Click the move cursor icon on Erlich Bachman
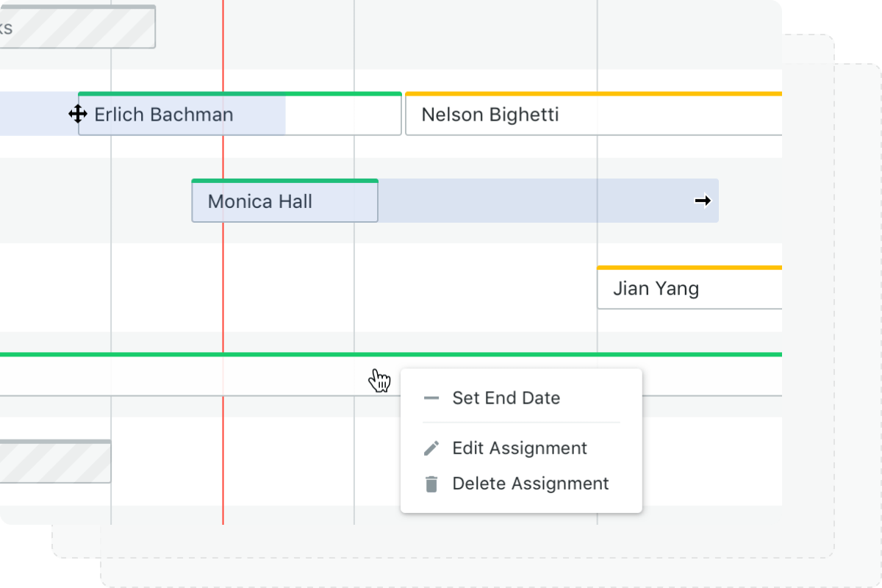The image size is (882, 588). tap(78, 114)
